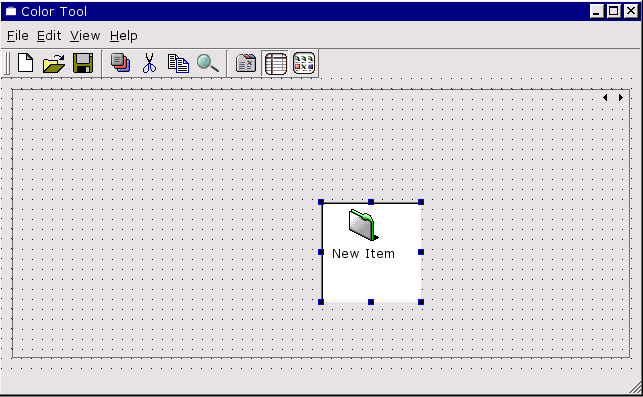
Task: Open the File menu
Action: 18,36
